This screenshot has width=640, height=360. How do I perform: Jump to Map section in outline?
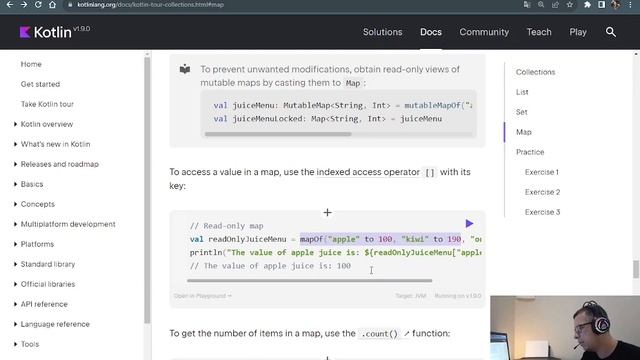point(524,132)
